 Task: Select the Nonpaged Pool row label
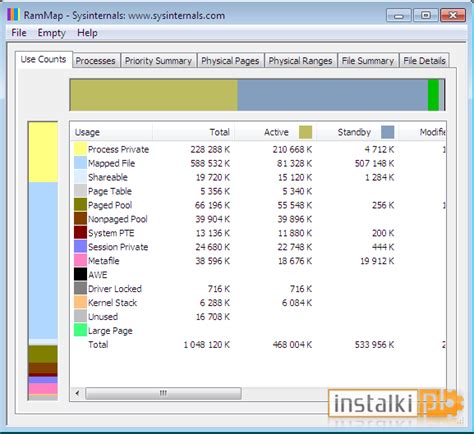(x=118, y=219)
